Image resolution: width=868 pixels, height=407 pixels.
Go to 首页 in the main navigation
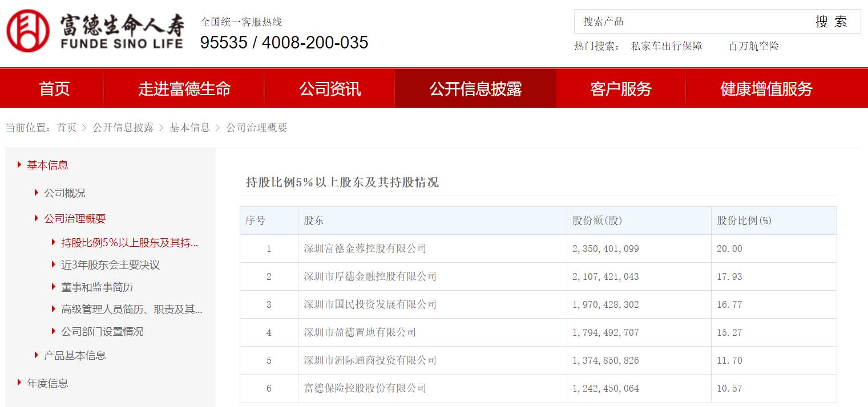54,88
